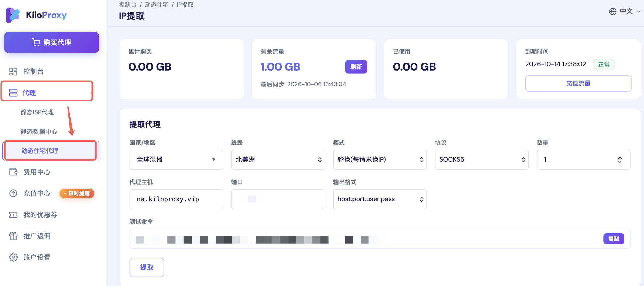Open the 模式 轮换 dropdown
Screen dimensions: 644x286
coord(380,160)
